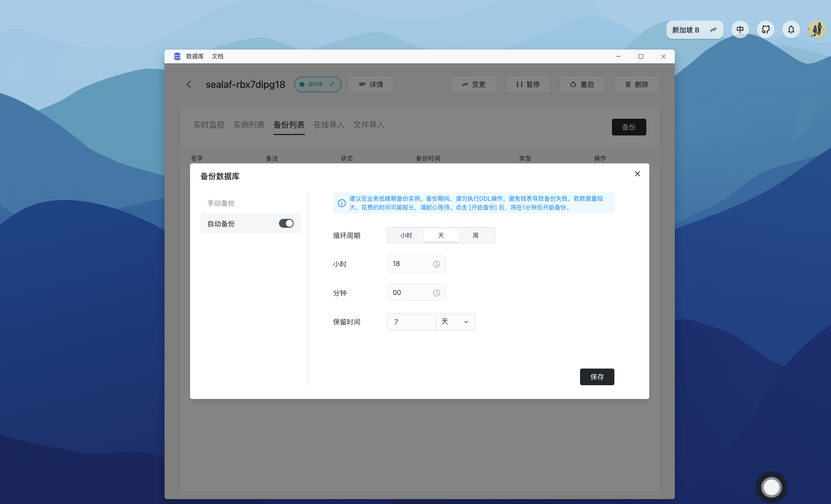
Task: Open notifications bell icon
Action: (791, 29)
